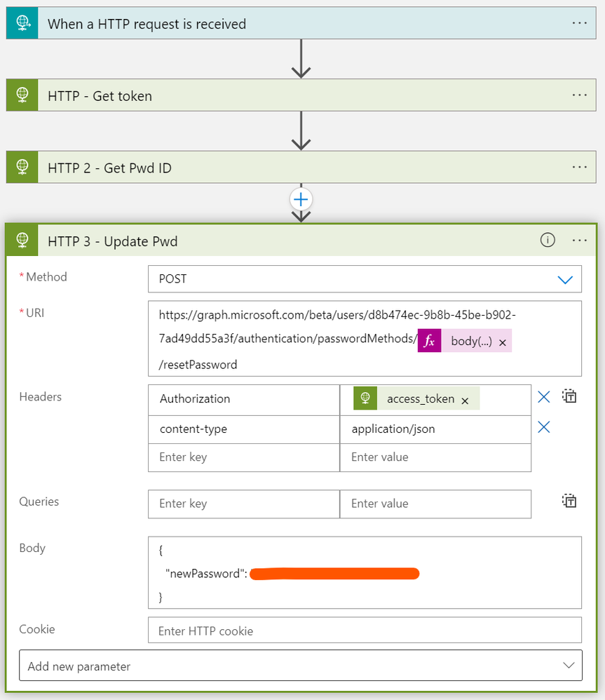Screen dimensions: 605x700
Task: Click the empty Headers Enter key field
Action: pos(244,457)
